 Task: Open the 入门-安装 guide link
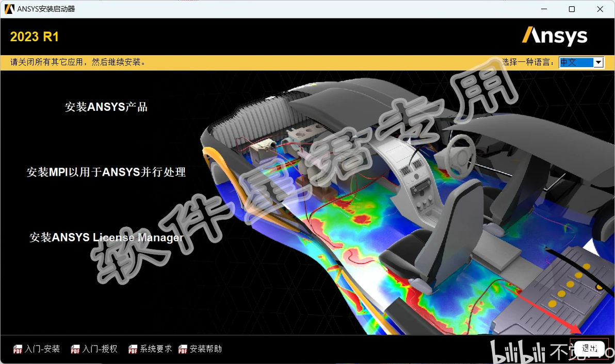[x=42, y=349]
